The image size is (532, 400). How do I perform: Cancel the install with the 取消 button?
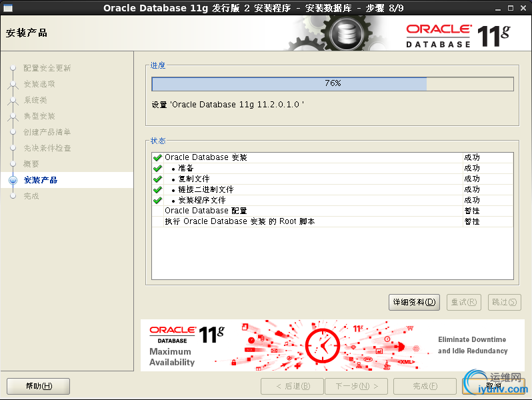click(x=493, y=386)
